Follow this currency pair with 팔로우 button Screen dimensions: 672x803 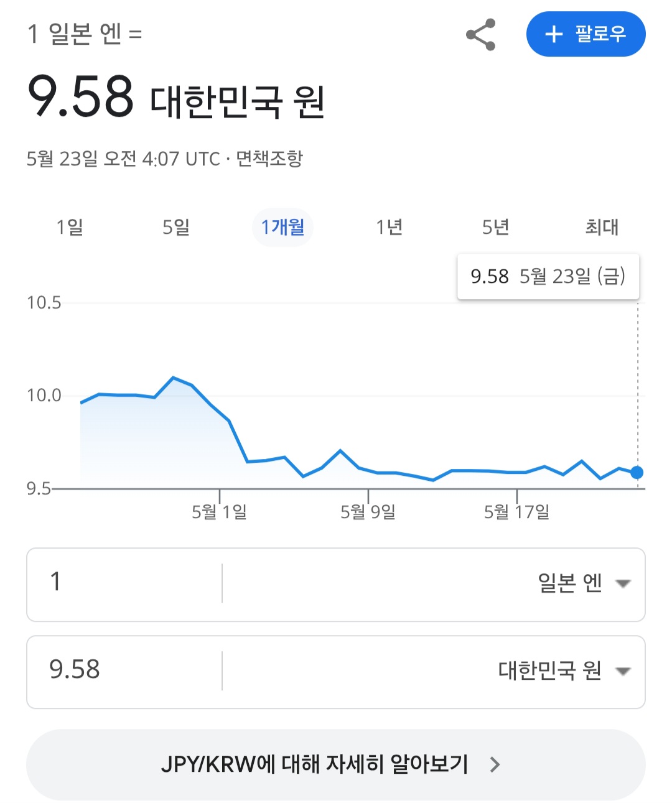pyautogui.click(x=586, y=34)
